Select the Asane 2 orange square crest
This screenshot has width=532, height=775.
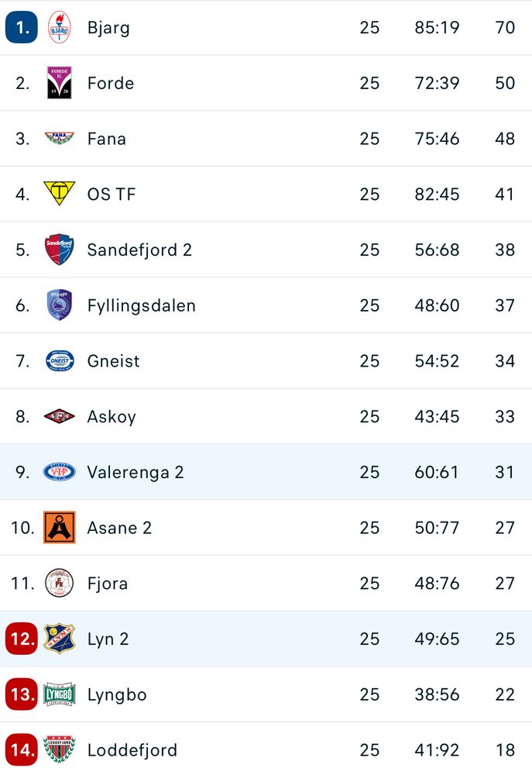pyautogui.click(x=60, y=527)
